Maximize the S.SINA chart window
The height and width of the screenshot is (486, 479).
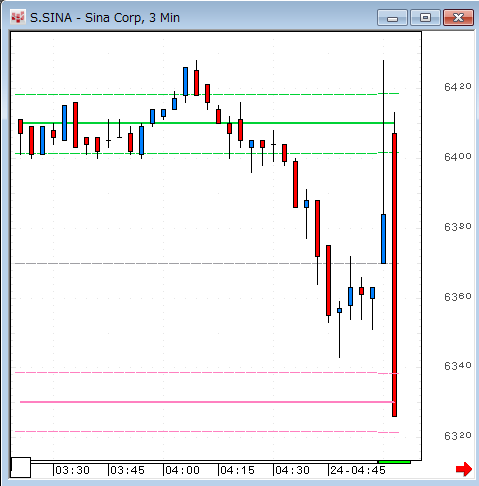point(425,18)
